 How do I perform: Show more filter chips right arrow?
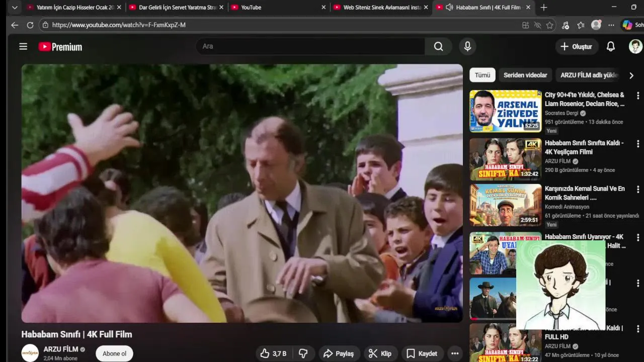click(x=631, y=75)
